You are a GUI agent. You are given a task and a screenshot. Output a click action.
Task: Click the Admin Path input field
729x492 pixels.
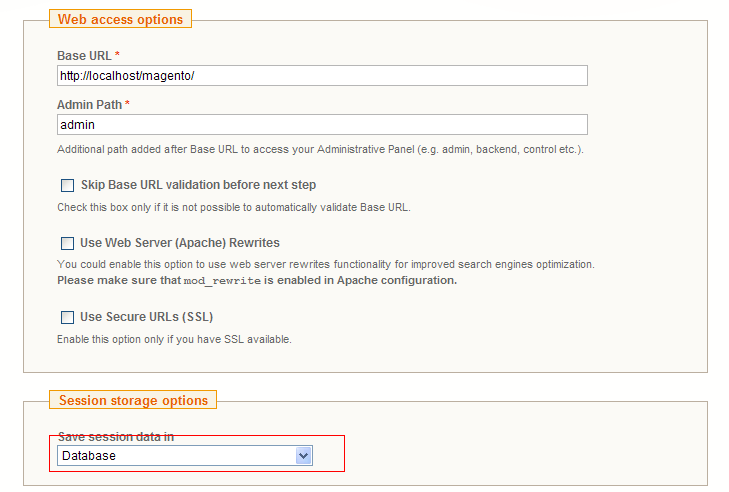(322, 125)
